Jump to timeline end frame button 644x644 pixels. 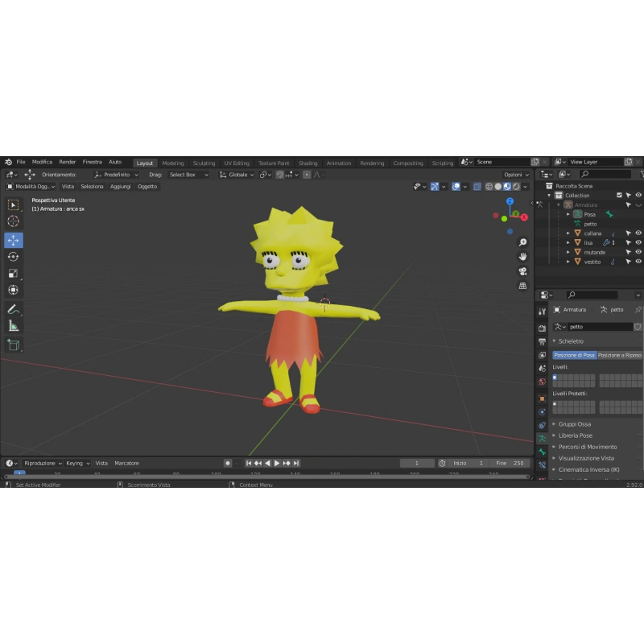296,464
